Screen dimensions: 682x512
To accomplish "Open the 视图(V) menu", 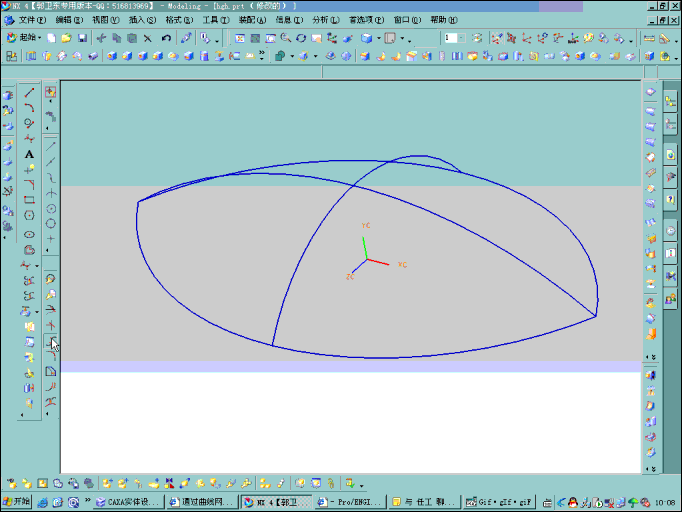I will (106, 20).
